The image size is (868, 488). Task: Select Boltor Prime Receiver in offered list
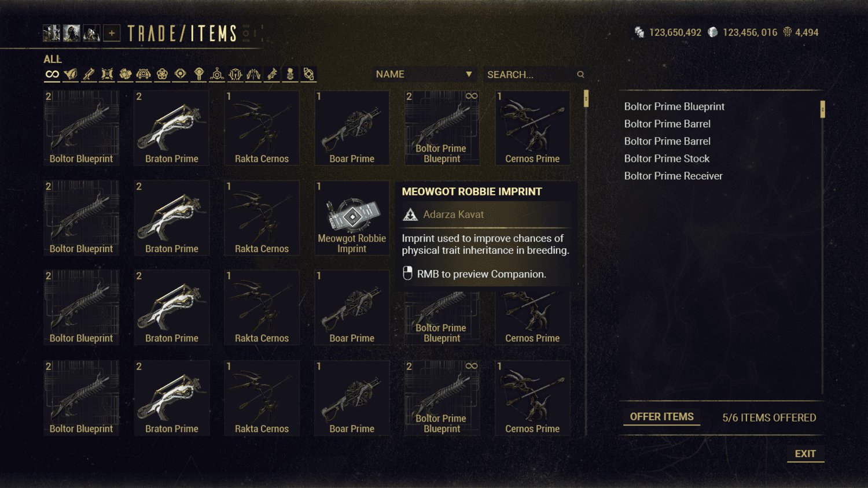[673, 176]
